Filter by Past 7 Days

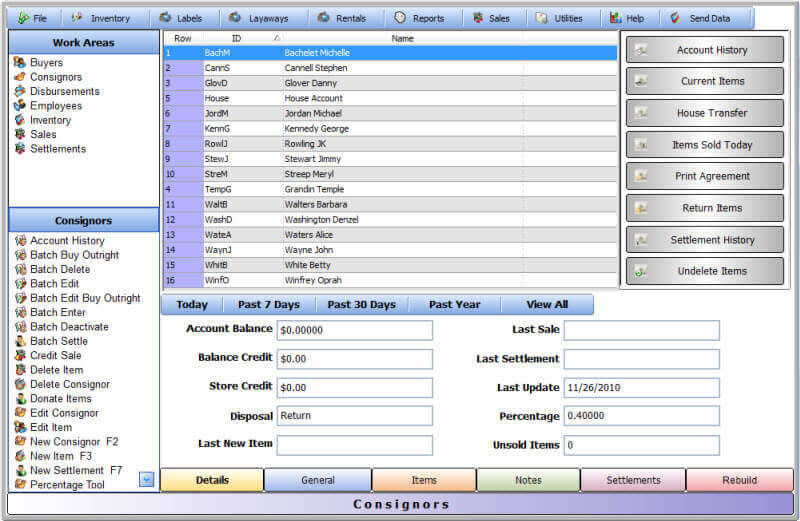pos(269,305)
